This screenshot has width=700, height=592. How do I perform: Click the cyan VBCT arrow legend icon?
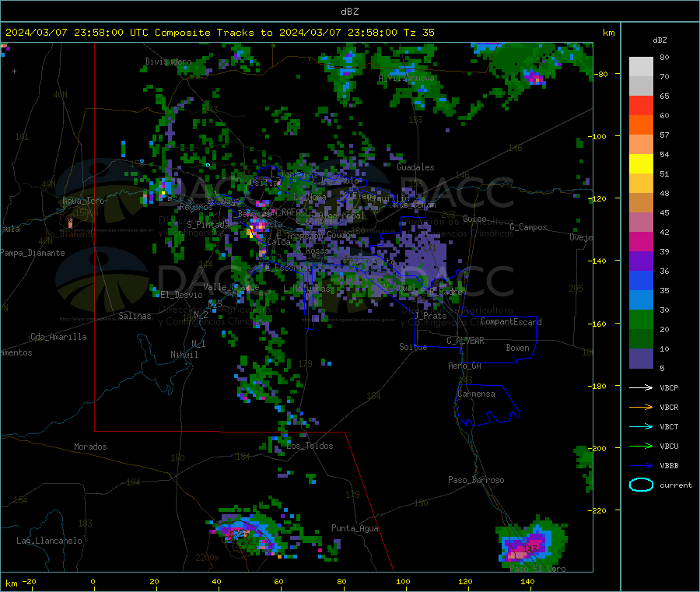[641, 426]
